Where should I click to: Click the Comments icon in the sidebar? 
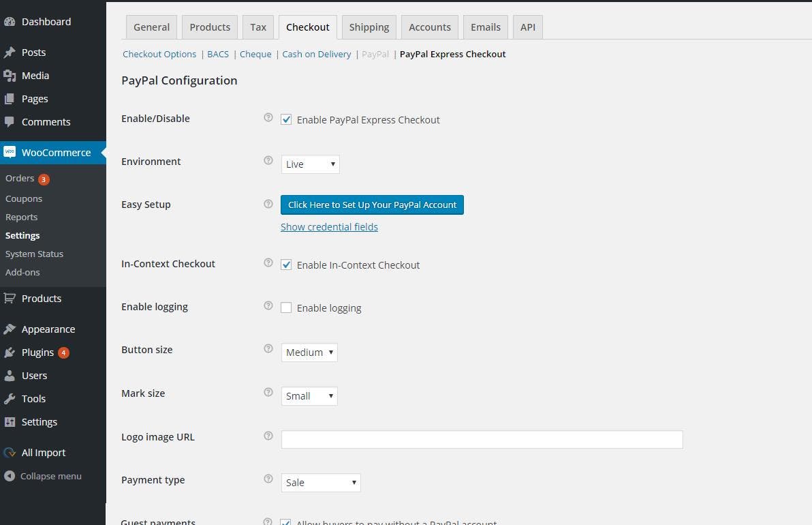pos(10,122)
